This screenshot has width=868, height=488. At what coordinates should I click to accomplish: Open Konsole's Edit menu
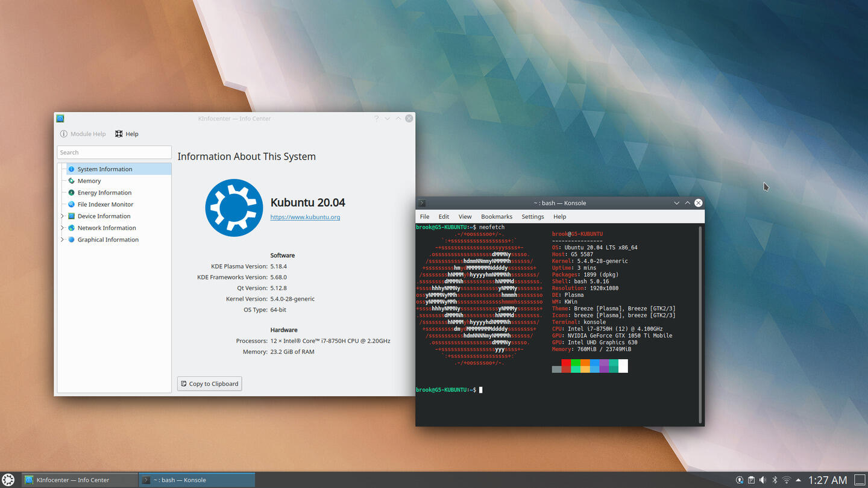click(444, 216)
